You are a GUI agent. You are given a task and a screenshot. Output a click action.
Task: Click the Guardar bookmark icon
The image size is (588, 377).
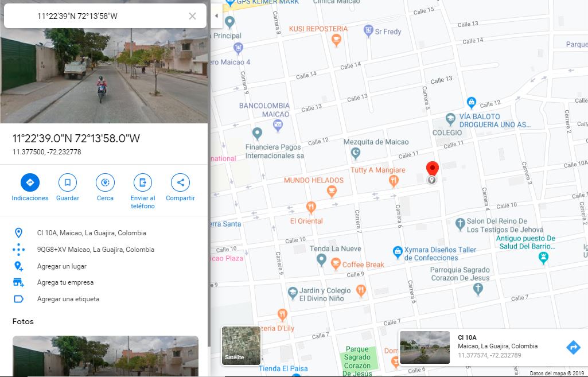[x=68, y=182]
